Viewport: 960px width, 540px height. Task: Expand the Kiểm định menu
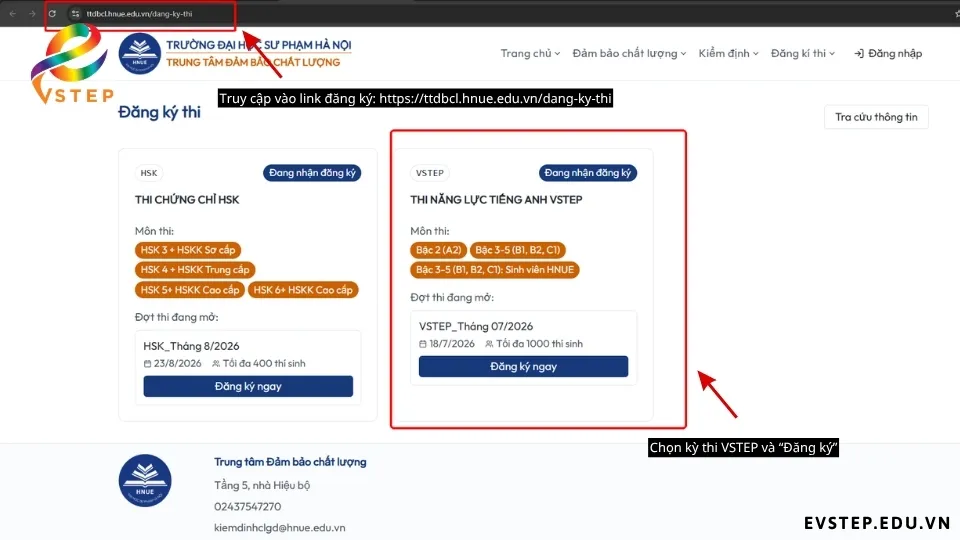click(728, 53)
